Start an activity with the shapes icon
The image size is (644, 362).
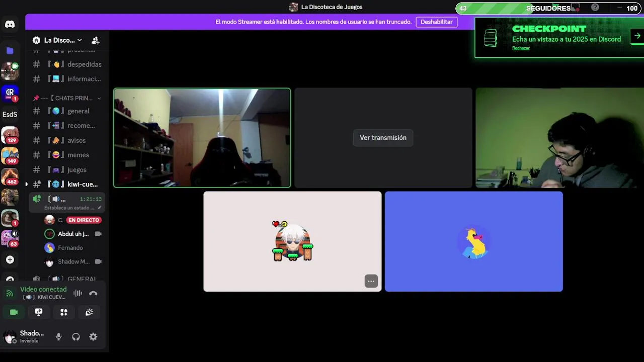pos(64,312)
